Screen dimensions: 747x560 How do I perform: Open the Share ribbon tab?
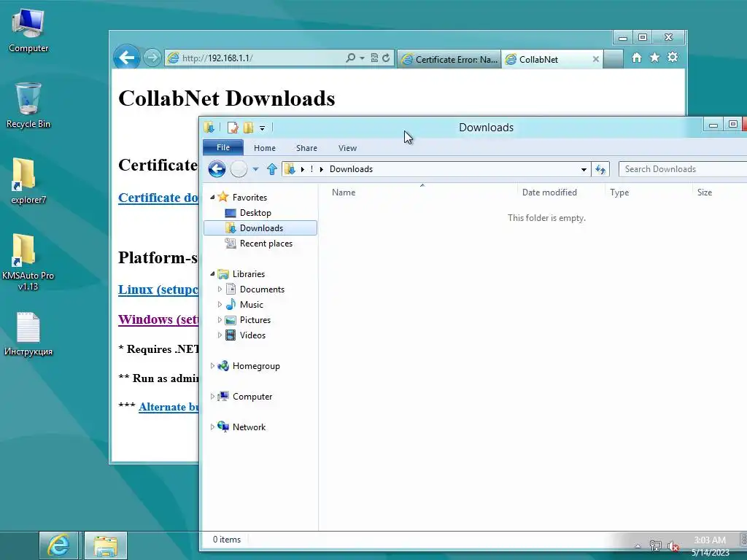(x=307, y=148)
